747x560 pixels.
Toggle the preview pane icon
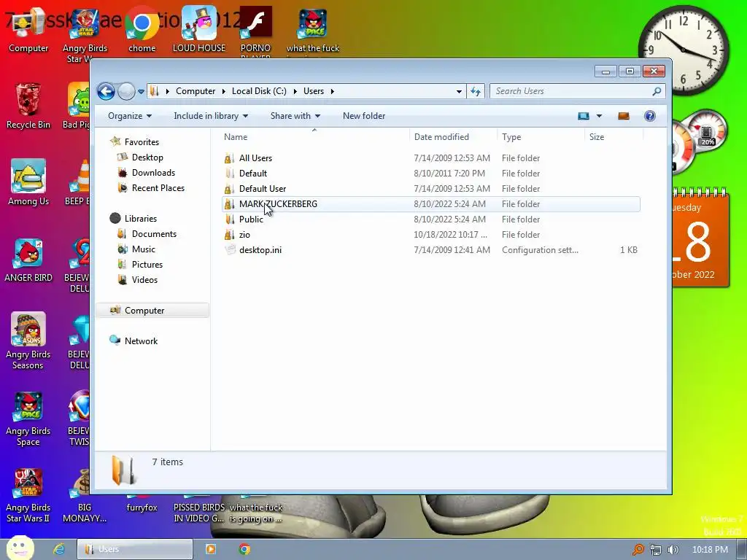[624, 116]
